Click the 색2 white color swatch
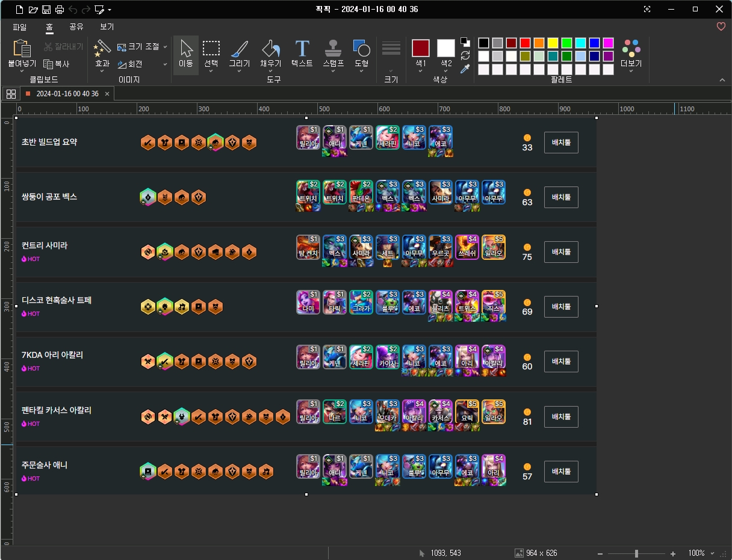This screenshot has width=732, height=560. click(x=446, y=48)
